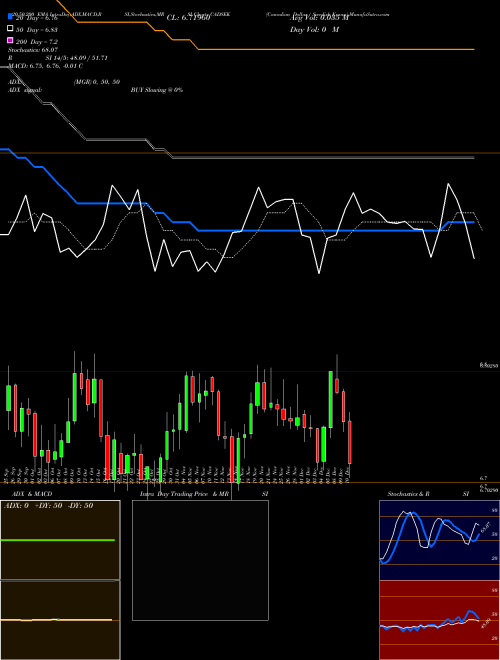Open the MACD lower-left panel
The height and width of the screenshot is (660, 500).
pyautogui.click(x=60, y=620)
